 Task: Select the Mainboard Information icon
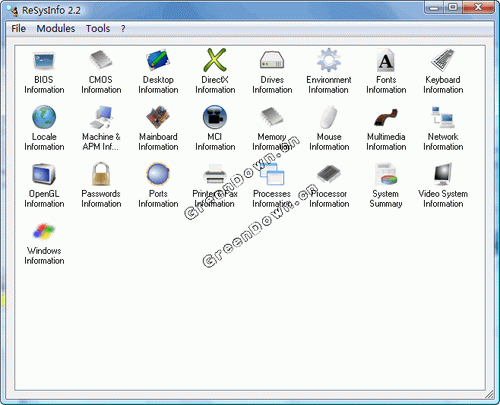point(158,117)
